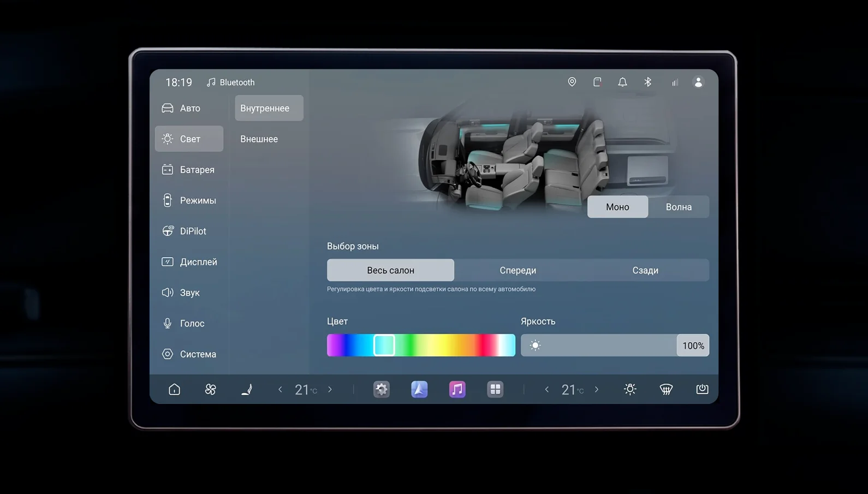Open Режимы settings section
868x494 pixels.
(189, 200)
